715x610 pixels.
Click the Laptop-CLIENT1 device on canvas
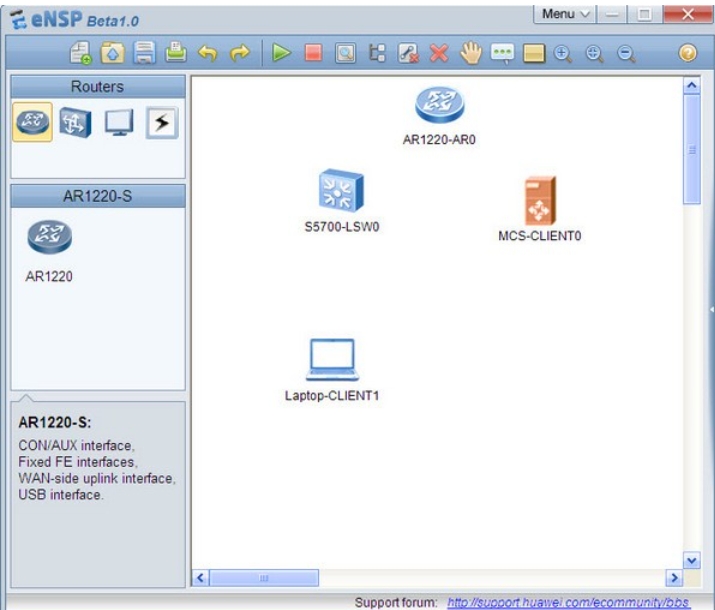tap(332, 360)
